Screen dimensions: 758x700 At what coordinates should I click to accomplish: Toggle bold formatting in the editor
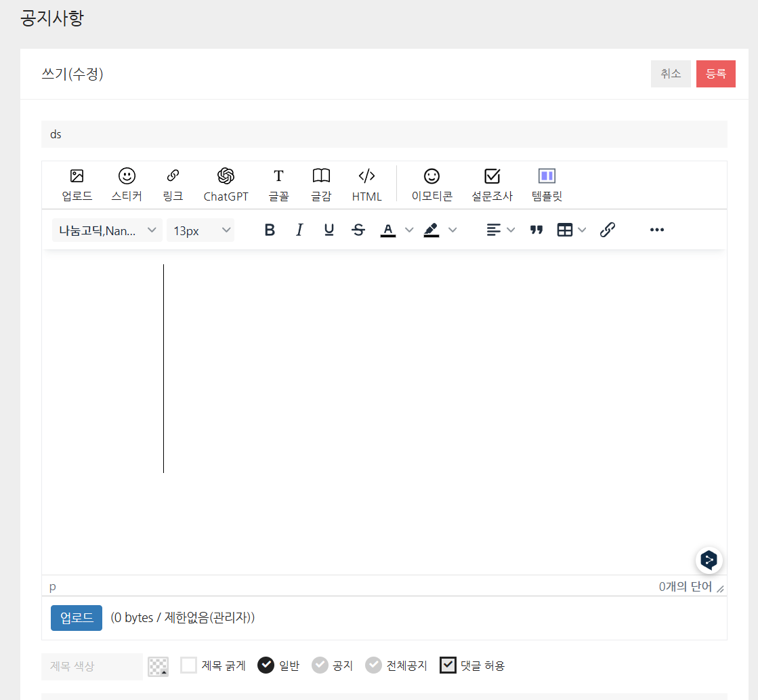click(270, 230)
